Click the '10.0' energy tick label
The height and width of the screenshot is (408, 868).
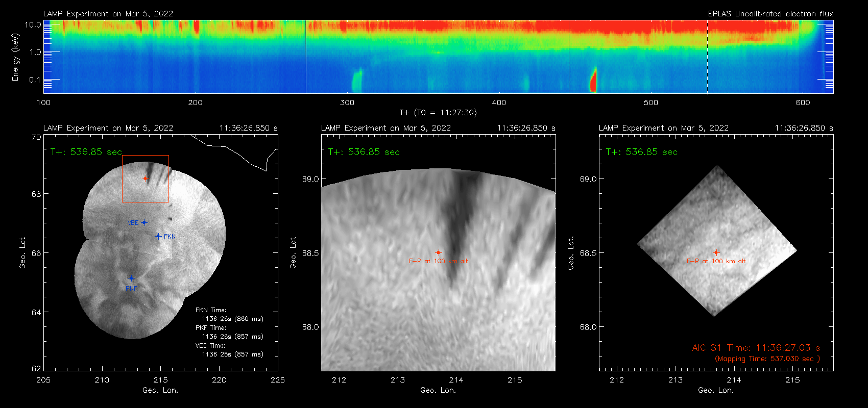pyautogui.click(x=33, y=24)
